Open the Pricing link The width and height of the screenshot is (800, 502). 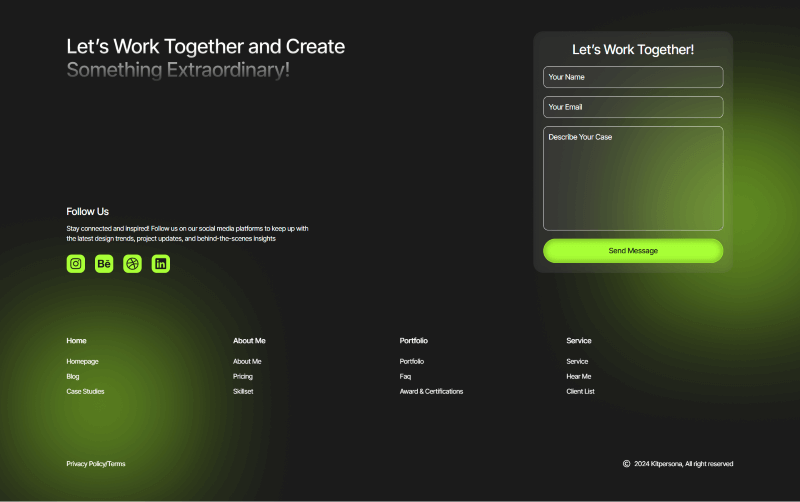243,376
